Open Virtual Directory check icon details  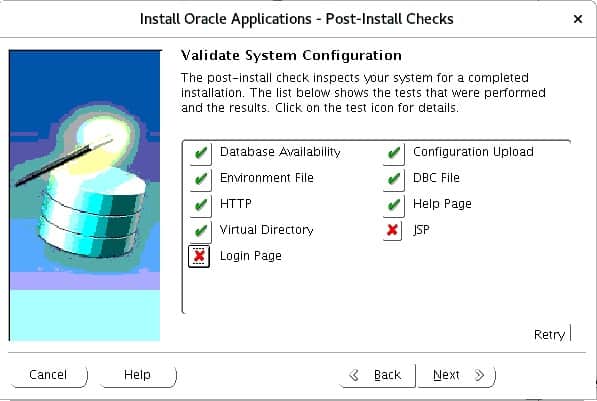tap(200, 231)
